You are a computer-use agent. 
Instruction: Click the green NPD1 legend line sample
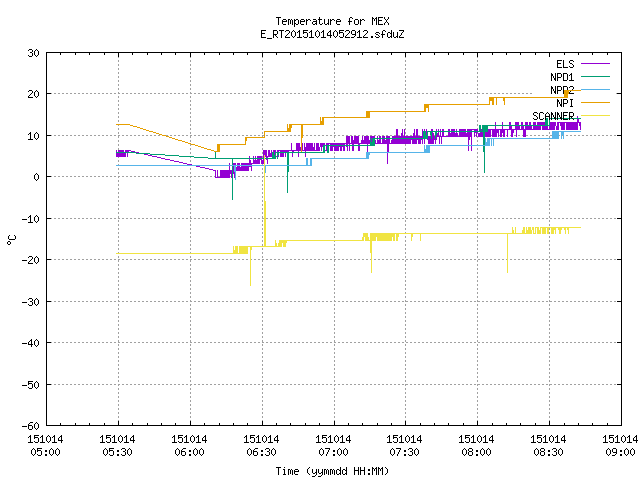coord(595,76)
